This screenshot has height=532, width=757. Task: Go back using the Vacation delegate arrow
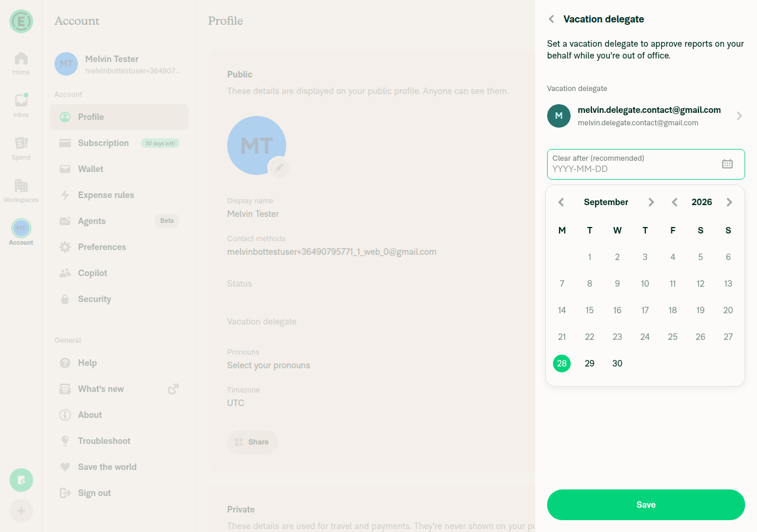[x=551, y=19]
